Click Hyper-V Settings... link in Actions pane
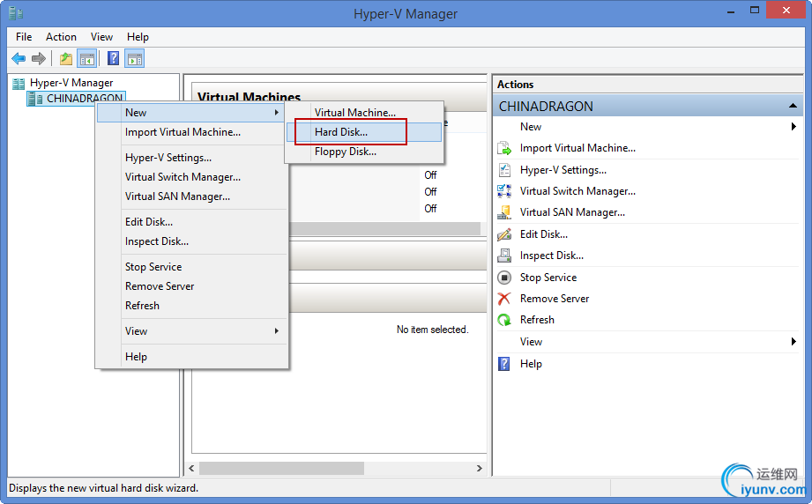 563,170
